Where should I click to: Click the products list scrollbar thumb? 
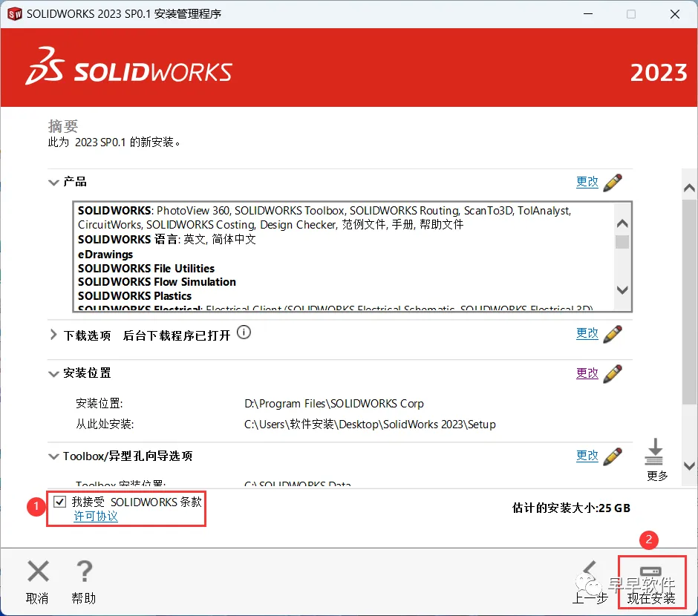pos(622,242)
